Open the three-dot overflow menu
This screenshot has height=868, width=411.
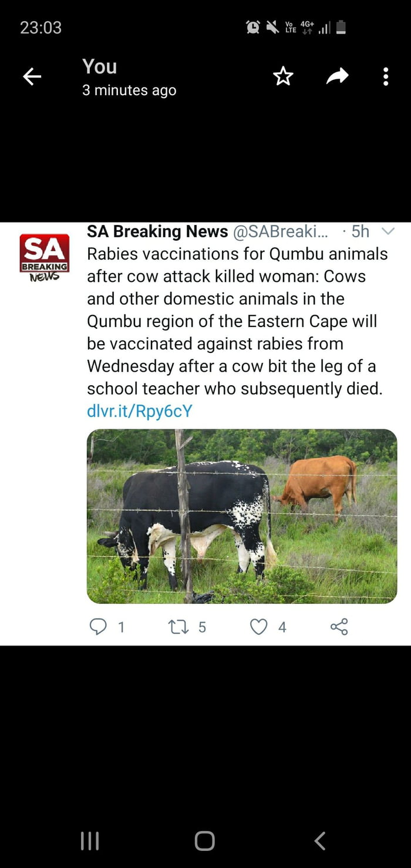tap(386, 76)
